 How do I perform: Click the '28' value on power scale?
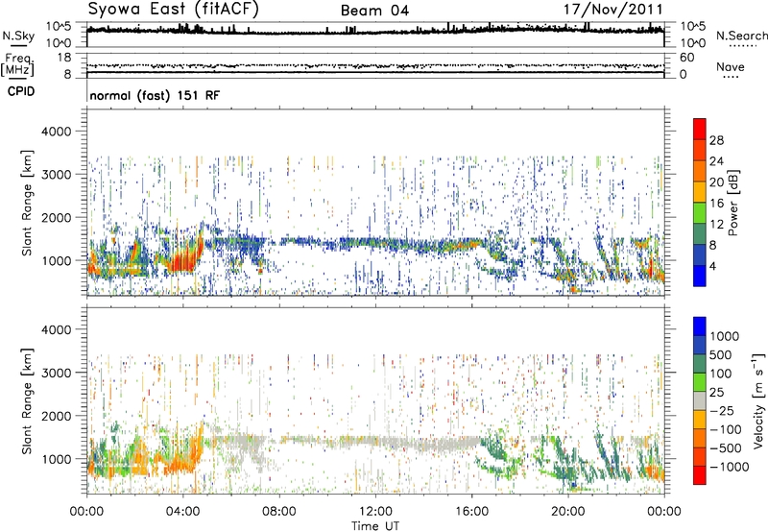click(x=716, y=140)
